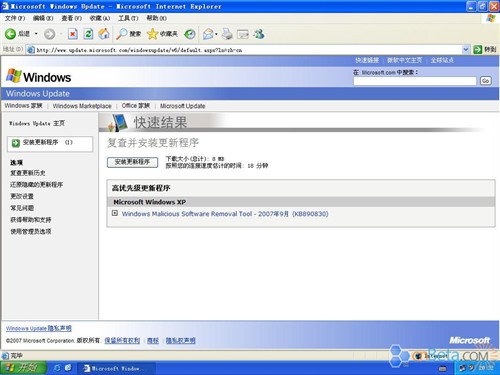Open the 文件(F) menu

(15, 18)
